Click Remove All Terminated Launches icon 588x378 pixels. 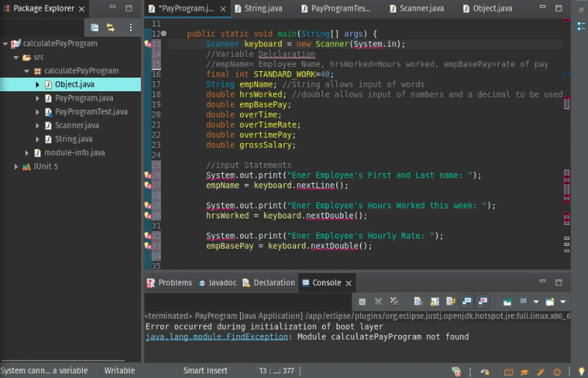(x=394, y=302)
